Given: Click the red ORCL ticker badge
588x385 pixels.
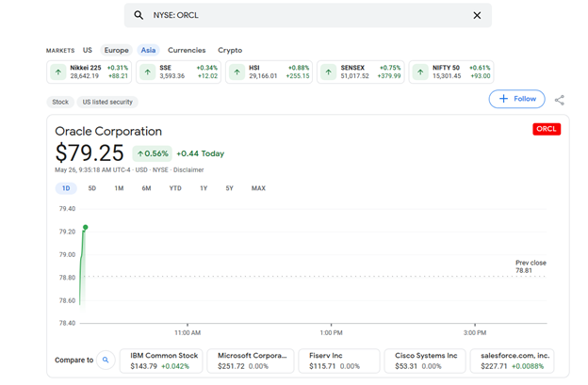Looking at the screenshot, I should (x=547, y=129).
